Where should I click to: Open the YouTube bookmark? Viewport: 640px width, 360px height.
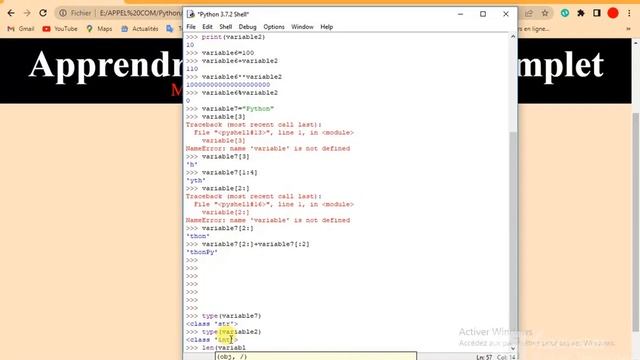60,29
